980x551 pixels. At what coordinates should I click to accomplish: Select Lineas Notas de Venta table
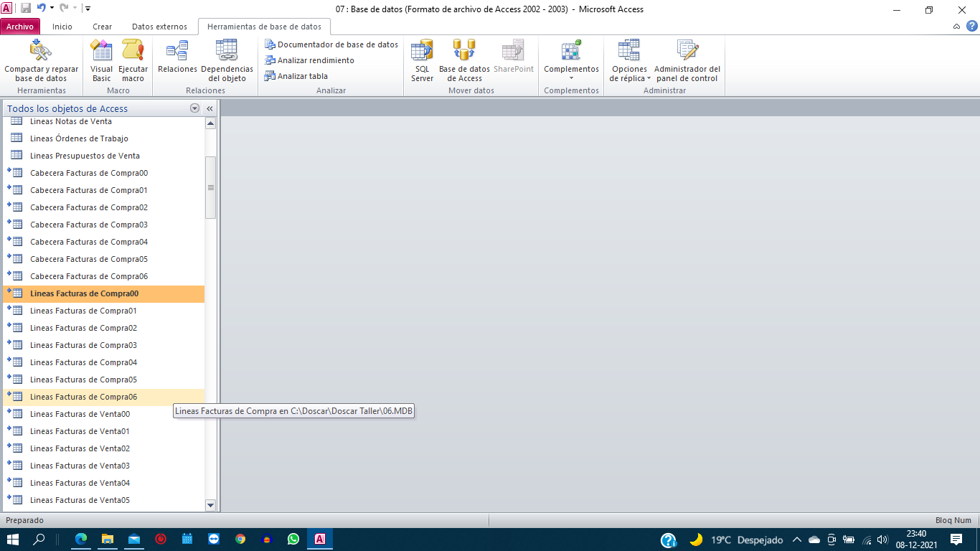[x=103, y=121]
